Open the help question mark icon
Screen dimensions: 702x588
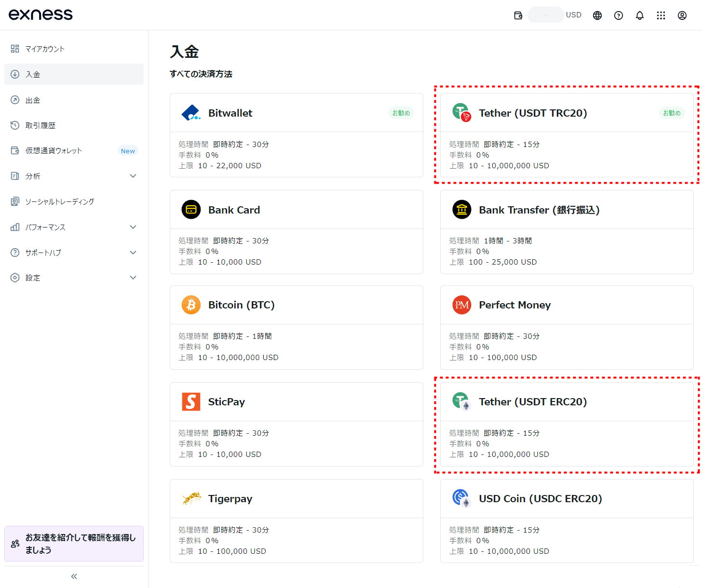tap(619, 15)
